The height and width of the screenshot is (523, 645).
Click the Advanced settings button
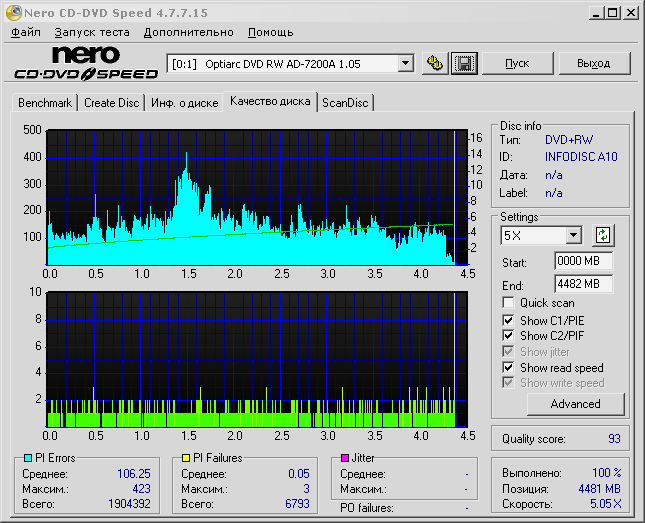click(x=575, y=404)
